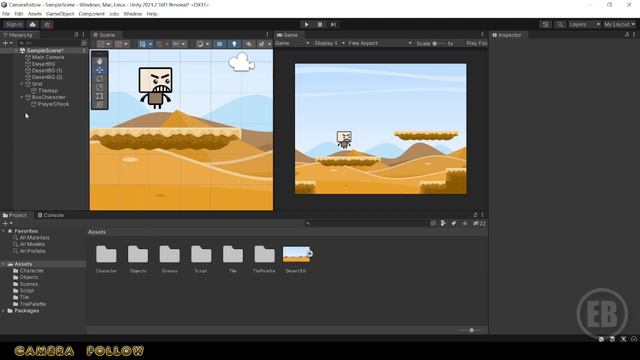The height and width of the screenshot is (360, 640).
Task: Open global search magnifier icon
Action: click(560, 24)
